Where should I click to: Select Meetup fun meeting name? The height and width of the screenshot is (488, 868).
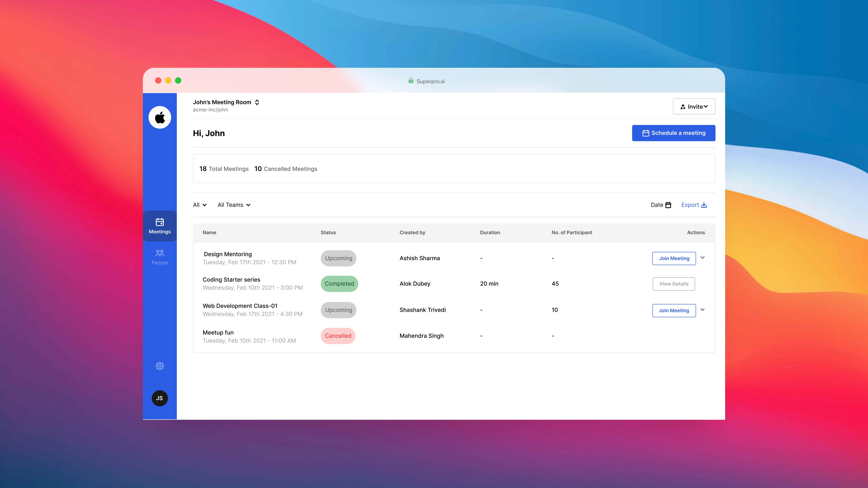tap(218, 333)
